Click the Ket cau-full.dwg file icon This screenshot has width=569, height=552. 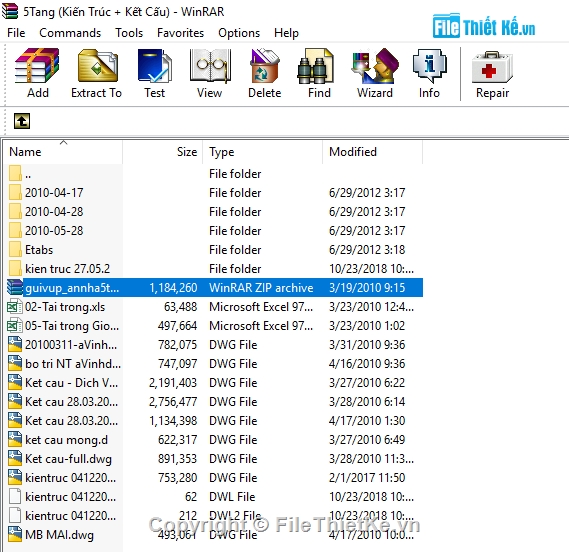(x=15, y=459)
